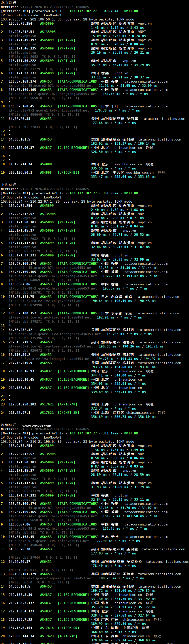Viewport: 189px width, 644px height.
Task: Select the 181.40 ms latency reading
Action: [111, 94]
